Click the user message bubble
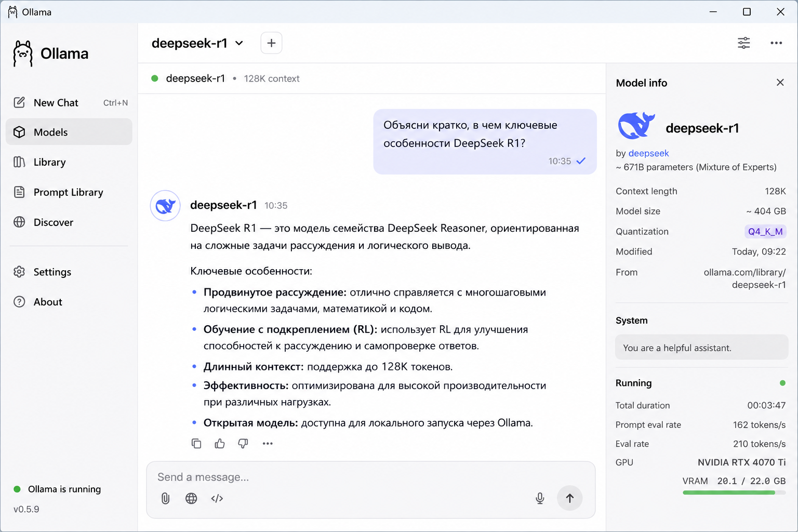798x532 pixels. 485,141
